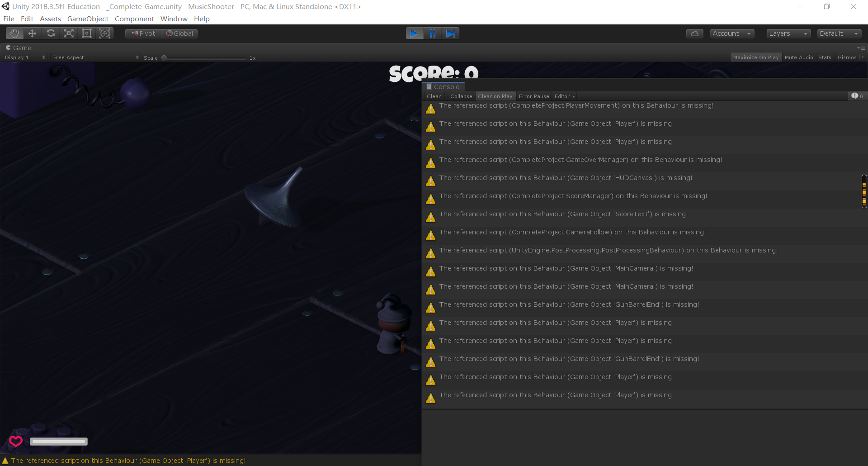Click the warning icon beside ScoreManager message
Image resolution: width=868 pixels, height=466 pixels.
tap(431, 199)
